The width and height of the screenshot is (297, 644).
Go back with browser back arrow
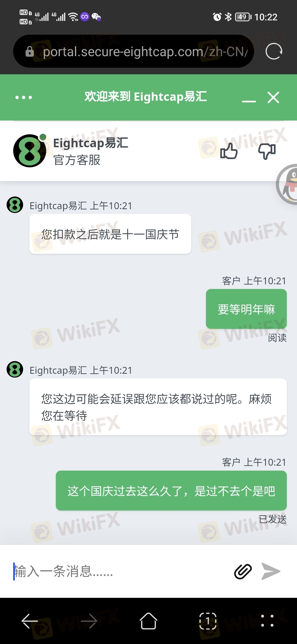point(30,621)
